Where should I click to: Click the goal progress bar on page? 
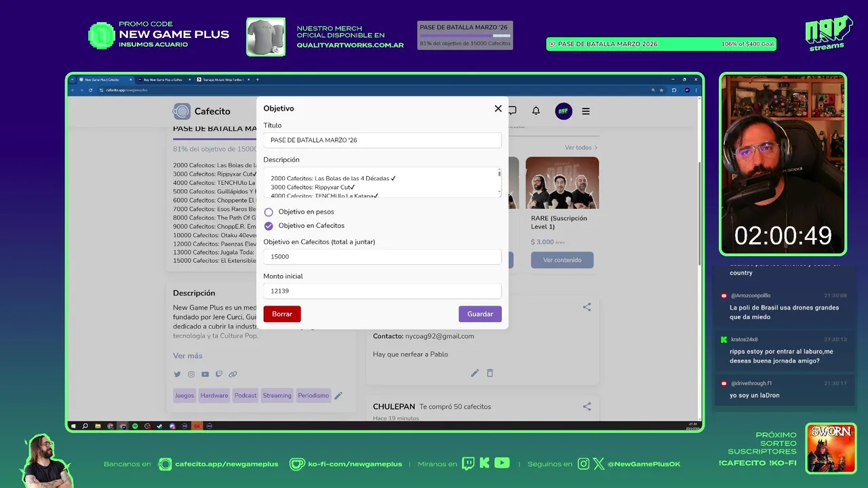pyautogui.click(x=214, y=139)
